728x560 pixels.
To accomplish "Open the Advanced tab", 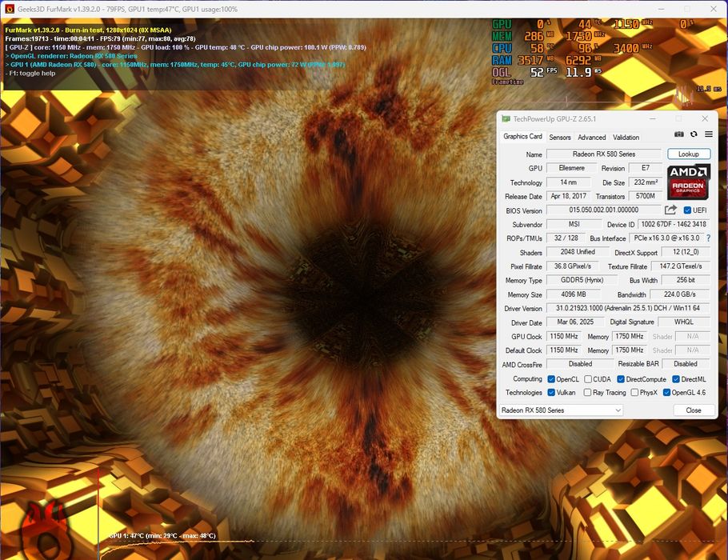I will coord(592,138).
